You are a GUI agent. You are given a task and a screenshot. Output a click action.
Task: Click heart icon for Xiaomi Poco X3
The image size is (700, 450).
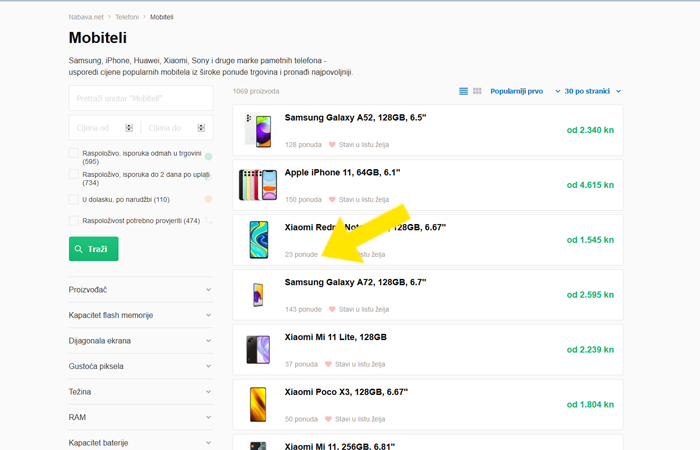[329, 419]
